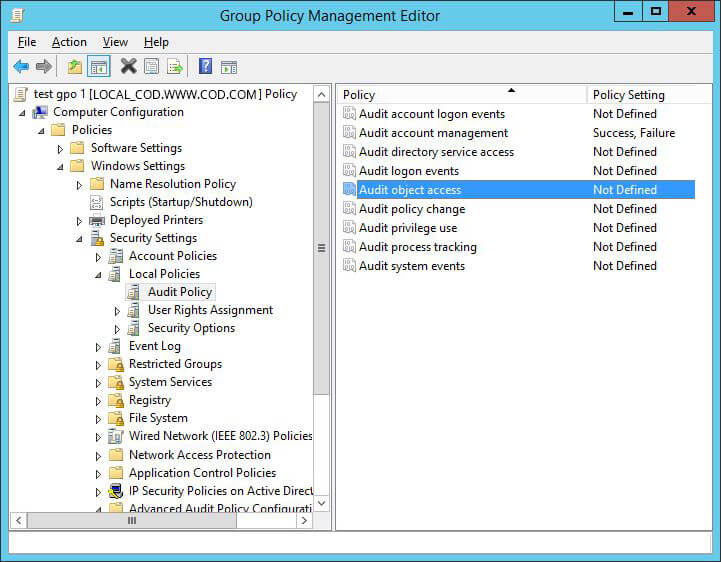
Task: Click the Deployed Printers printer icon
Action: (x=97, y=220)
